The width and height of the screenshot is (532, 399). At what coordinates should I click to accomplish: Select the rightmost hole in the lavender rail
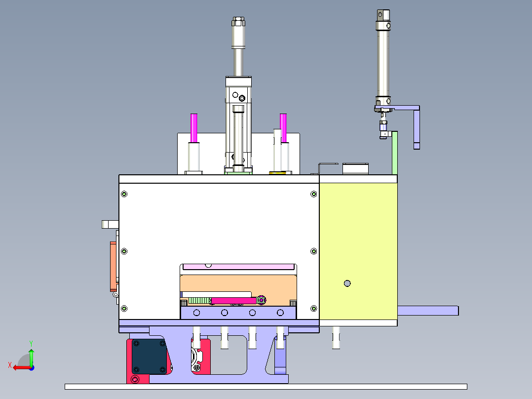point(280,313)
